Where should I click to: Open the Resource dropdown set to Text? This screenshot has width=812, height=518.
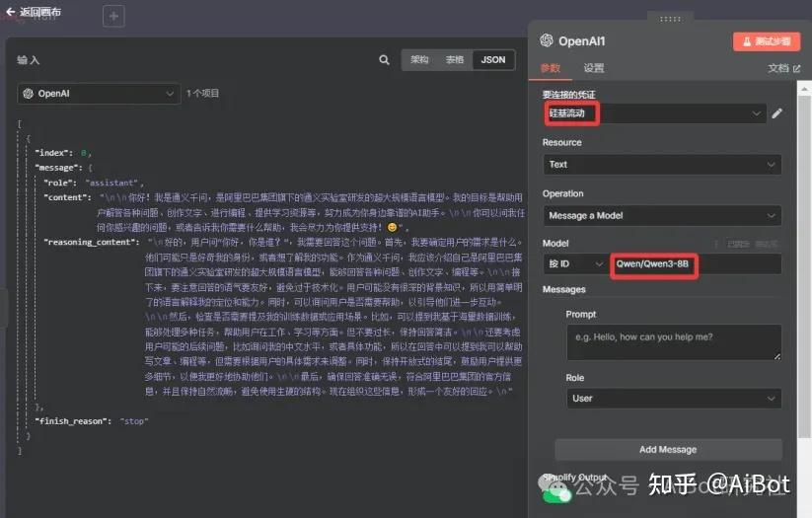[x=662, y=165]
